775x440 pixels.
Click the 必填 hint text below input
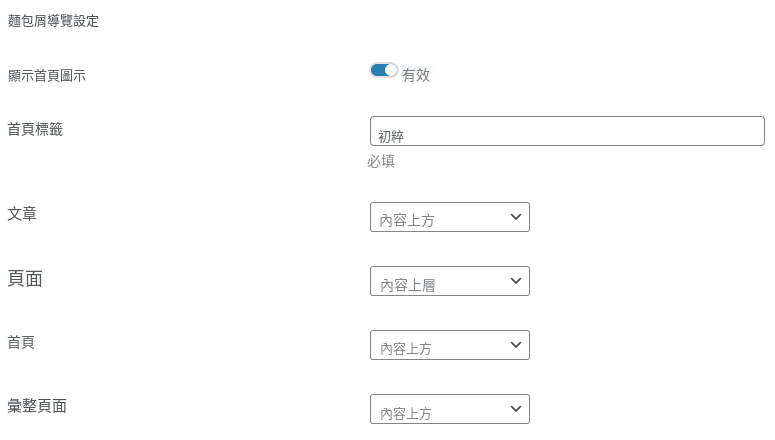tap(381, 161)
